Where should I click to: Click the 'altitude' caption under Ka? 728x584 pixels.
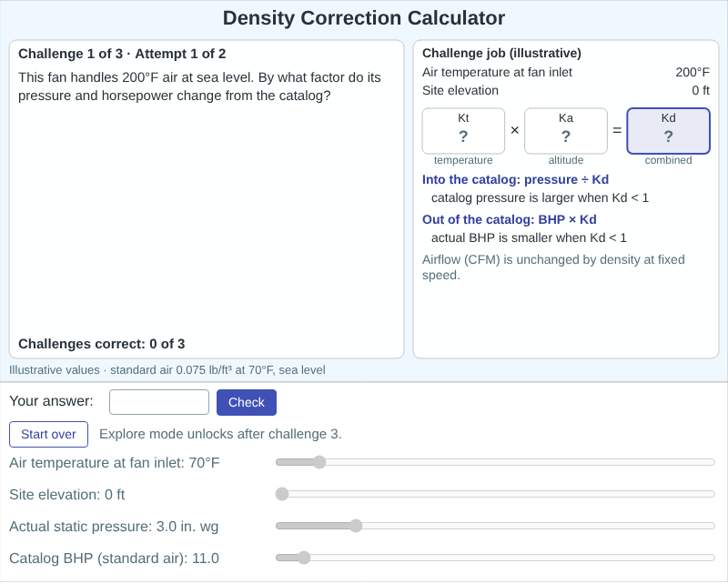pos(566,160)
